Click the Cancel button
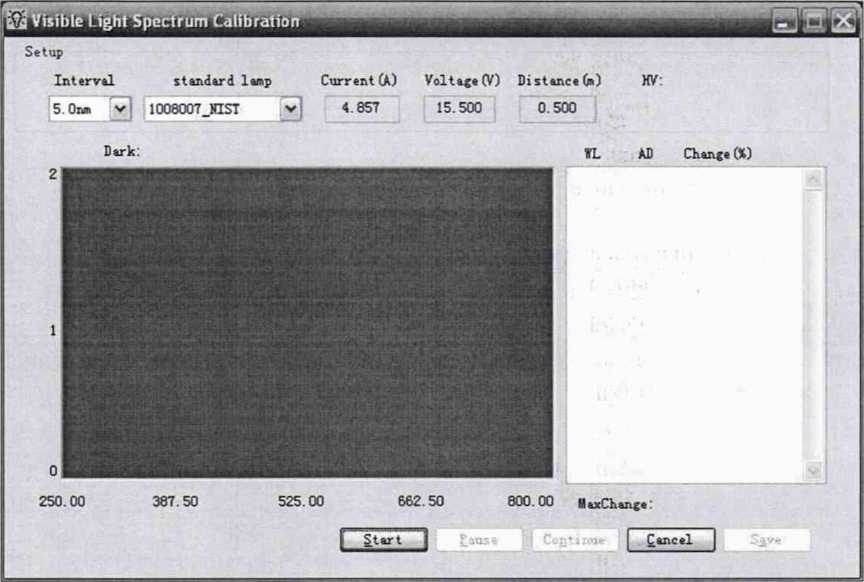Viewport: 864px width, 582px height. pos(671,540)
